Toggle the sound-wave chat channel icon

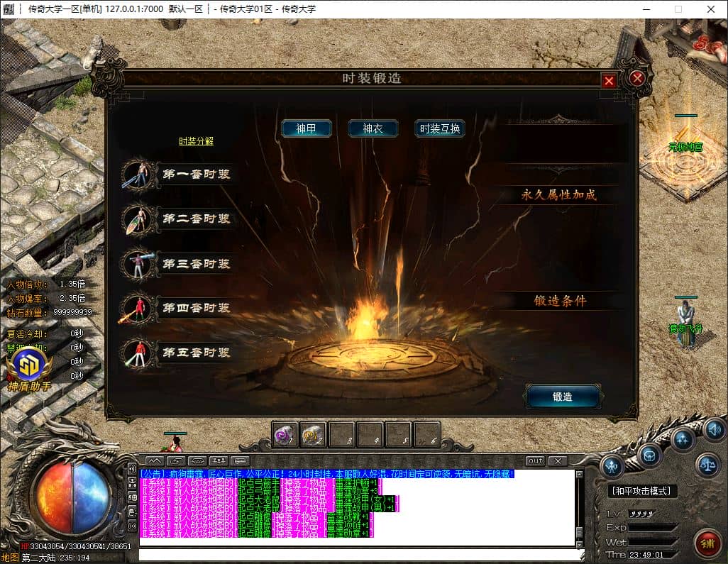132,469
